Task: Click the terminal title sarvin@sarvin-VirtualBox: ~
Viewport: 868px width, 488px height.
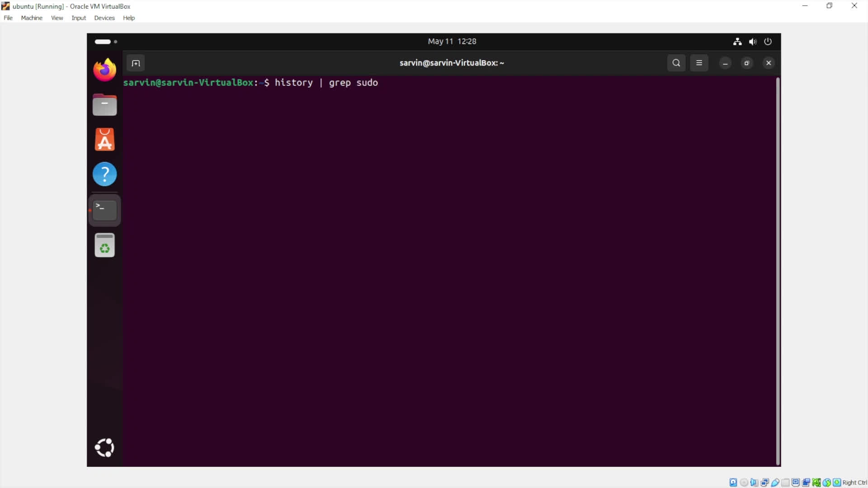Action: (452, 63)
